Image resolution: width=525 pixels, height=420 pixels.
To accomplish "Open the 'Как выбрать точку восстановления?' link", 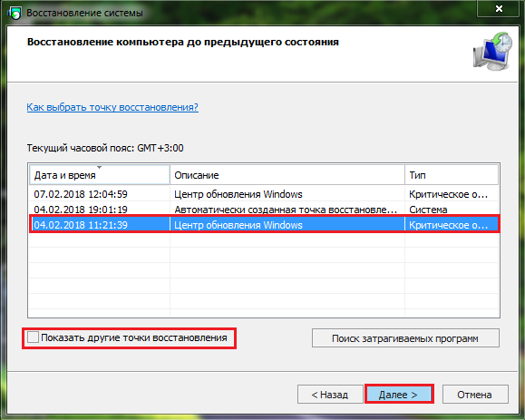I will pos(112,107).
